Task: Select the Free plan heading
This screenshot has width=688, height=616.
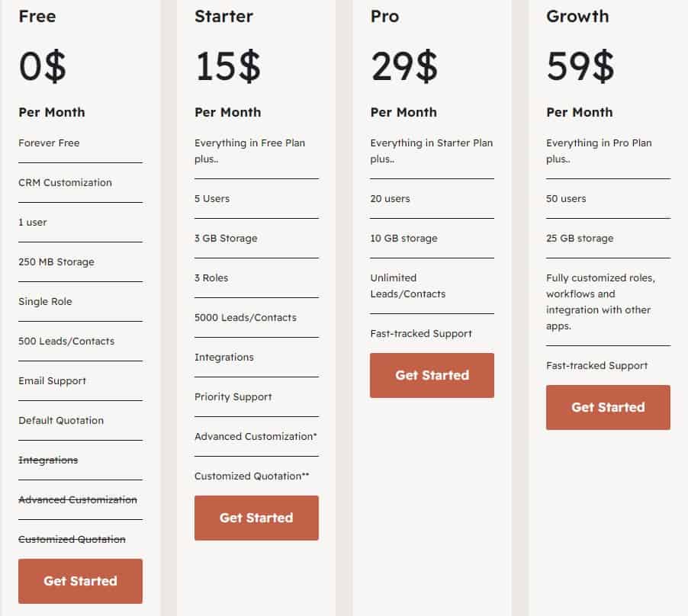Action: point(37,16)
